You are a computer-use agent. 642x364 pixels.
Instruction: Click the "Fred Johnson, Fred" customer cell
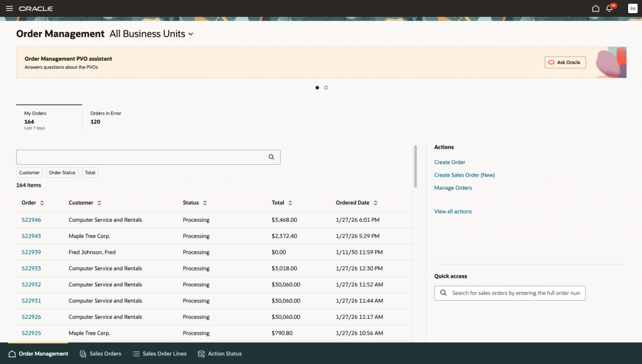pyautogui.click(x=92, y=252)
